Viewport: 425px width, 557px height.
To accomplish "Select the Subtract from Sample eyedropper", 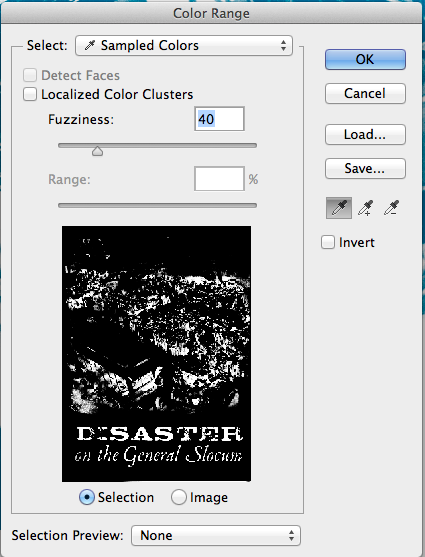I will pos(392,208).
